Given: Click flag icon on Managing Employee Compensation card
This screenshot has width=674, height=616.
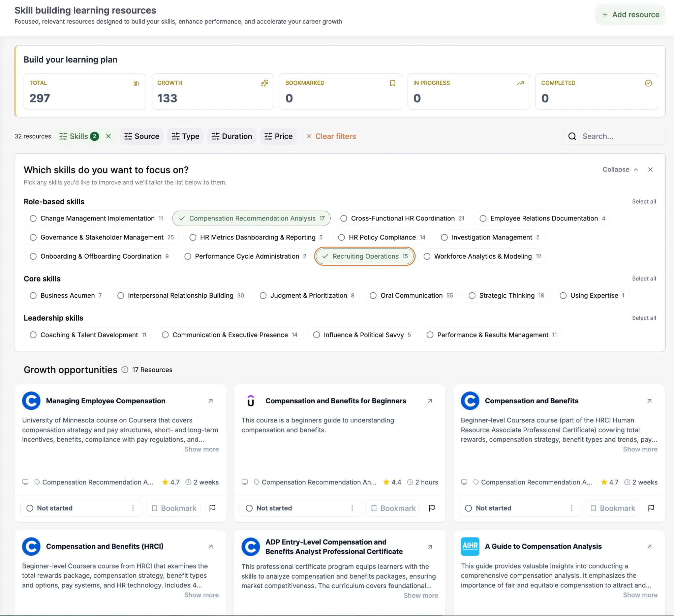Looking at the screenshot, I should click(212, 508).
